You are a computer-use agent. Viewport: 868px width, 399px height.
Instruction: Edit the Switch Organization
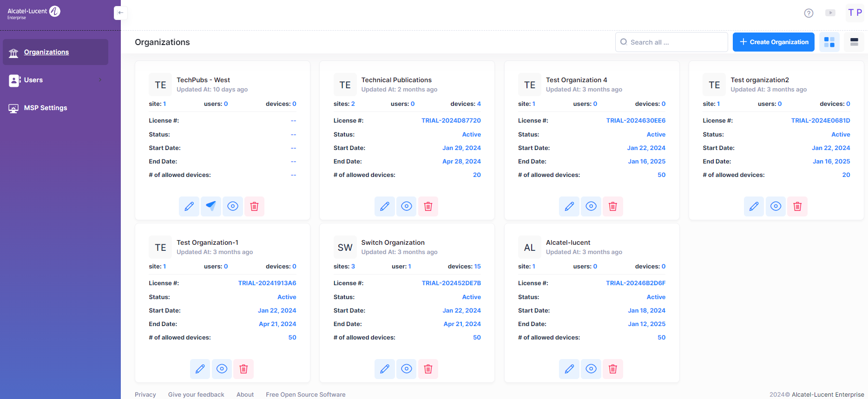[385, 369]
